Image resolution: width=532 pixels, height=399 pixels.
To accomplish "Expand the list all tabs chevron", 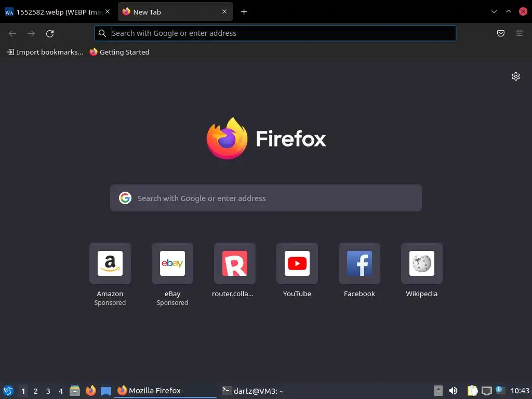I will pyautogui.click(x=494, y=11).
